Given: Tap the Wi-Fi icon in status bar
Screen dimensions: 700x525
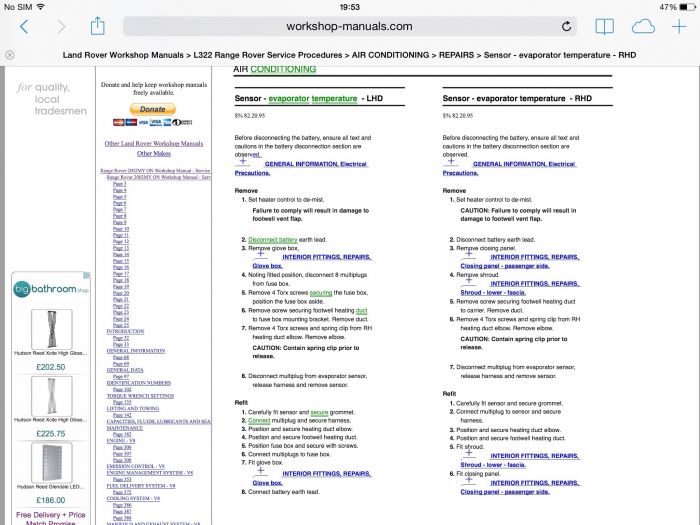Looking at the screenshot, I should click(x=41, y=7).
